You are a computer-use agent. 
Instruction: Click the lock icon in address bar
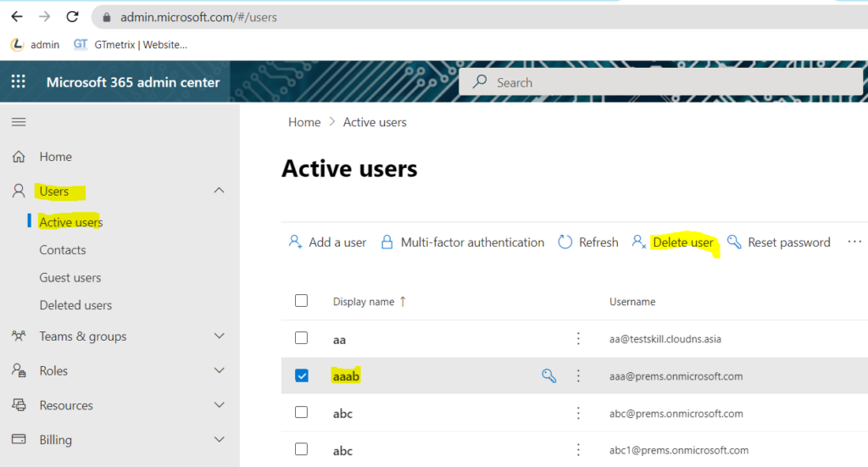[x=107, y=17]
